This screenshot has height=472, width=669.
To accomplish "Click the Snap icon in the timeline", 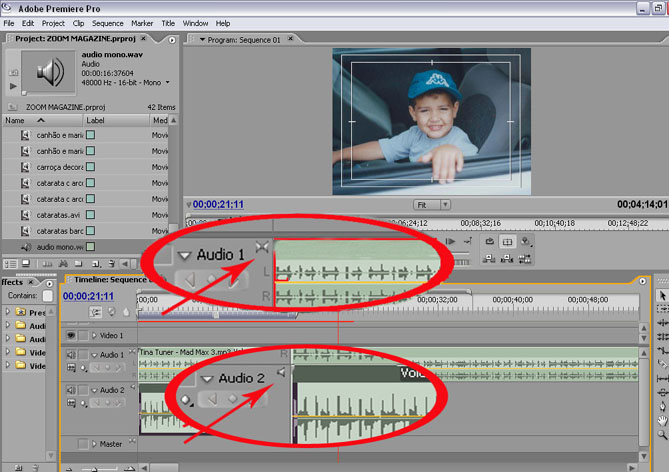I will click(94, 312).
